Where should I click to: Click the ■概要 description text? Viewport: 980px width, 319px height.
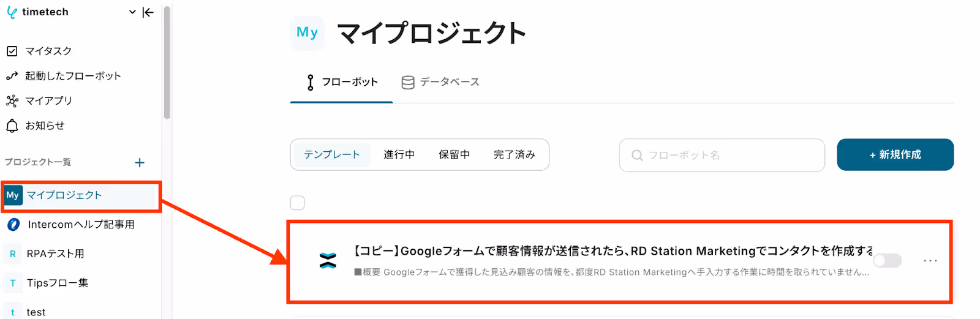(611, 272)
